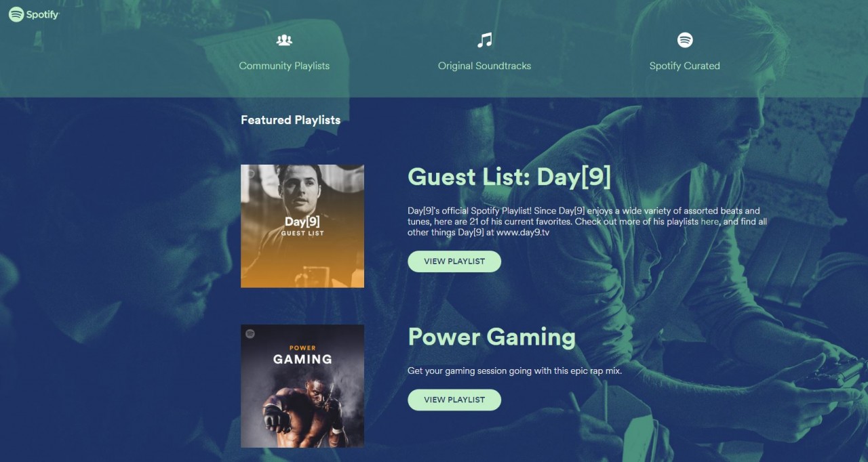Open the Day[9] Guest List cover image
This screenshot has height=462, width=868.
pyautogui.click(x=302, y=226)
